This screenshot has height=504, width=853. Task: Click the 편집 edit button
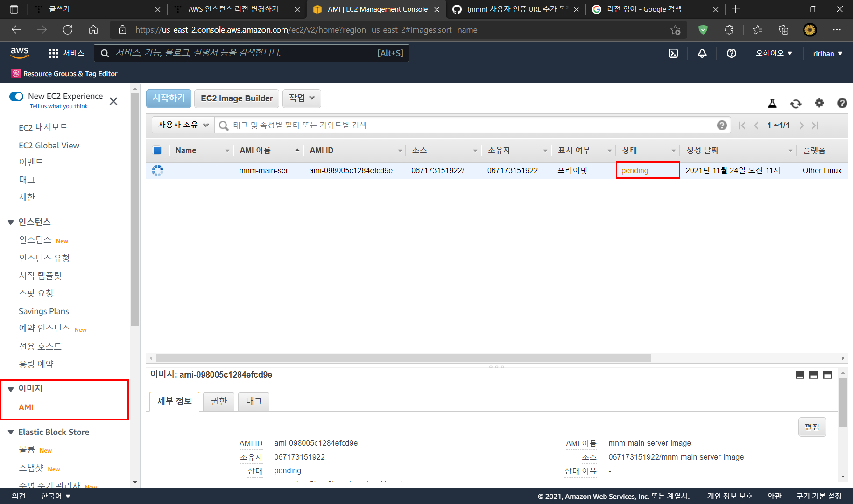pyautogui.click(x=812, y=427)
